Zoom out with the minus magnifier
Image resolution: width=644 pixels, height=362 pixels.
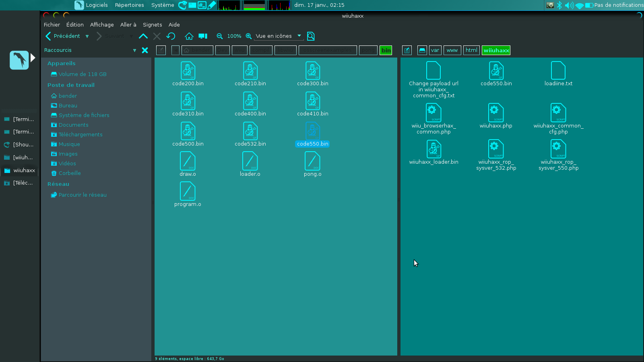(x=220, y=36)
